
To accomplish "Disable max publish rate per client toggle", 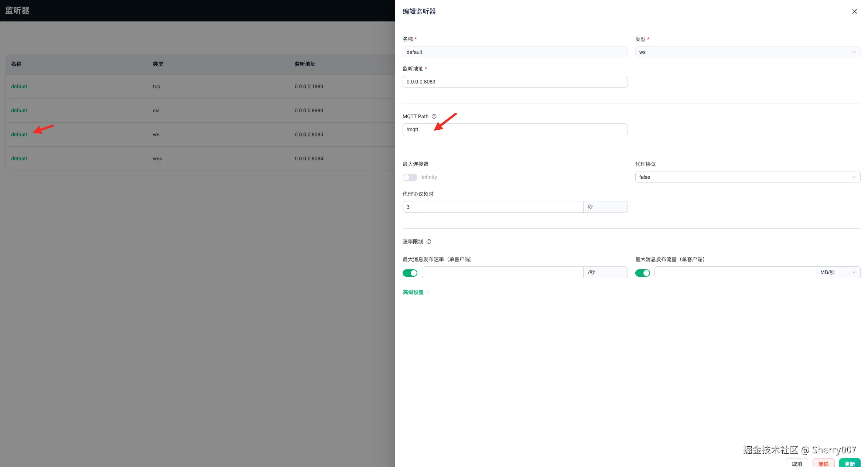I will click(410, 273).
